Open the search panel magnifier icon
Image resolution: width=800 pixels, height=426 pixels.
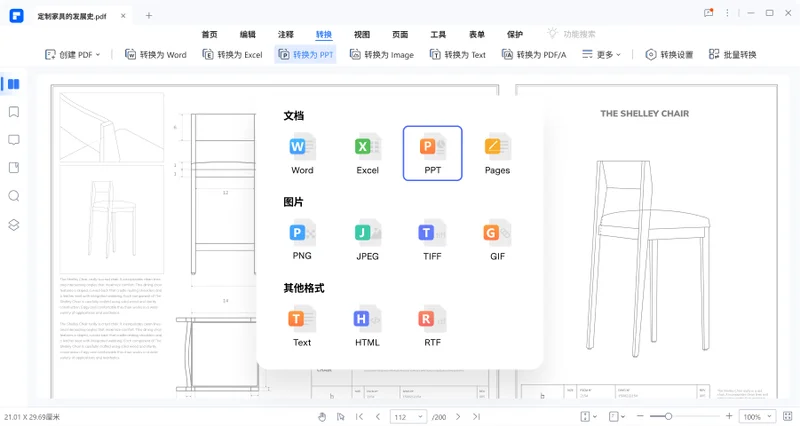coord(14,196)
